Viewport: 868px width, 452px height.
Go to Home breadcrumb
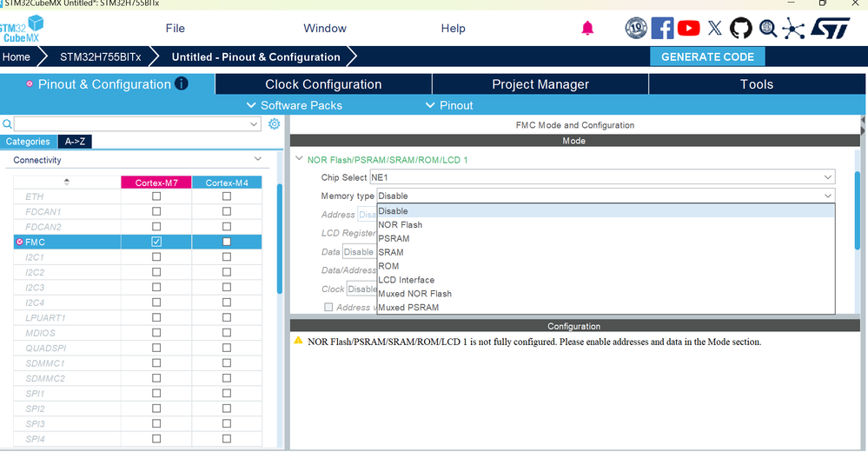click(16, 57)
